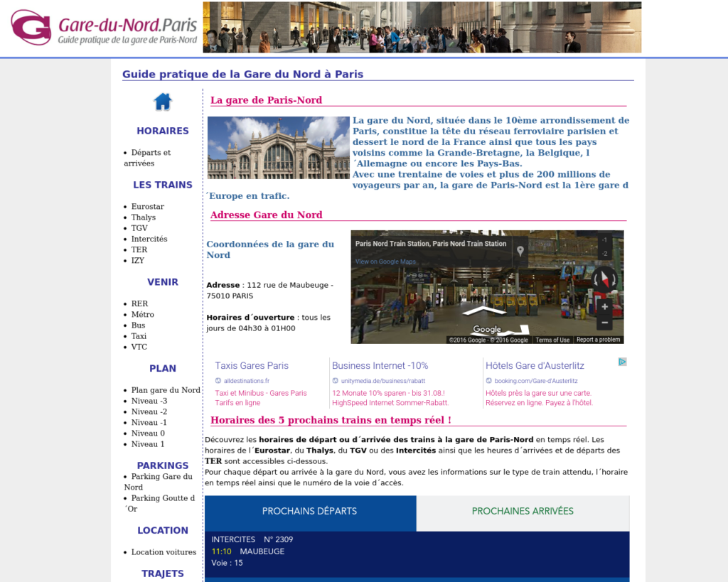Viewport: 728px width, 582px height.
Task: Open the Eurostar trains link
Action: click(x=148, y=207)
